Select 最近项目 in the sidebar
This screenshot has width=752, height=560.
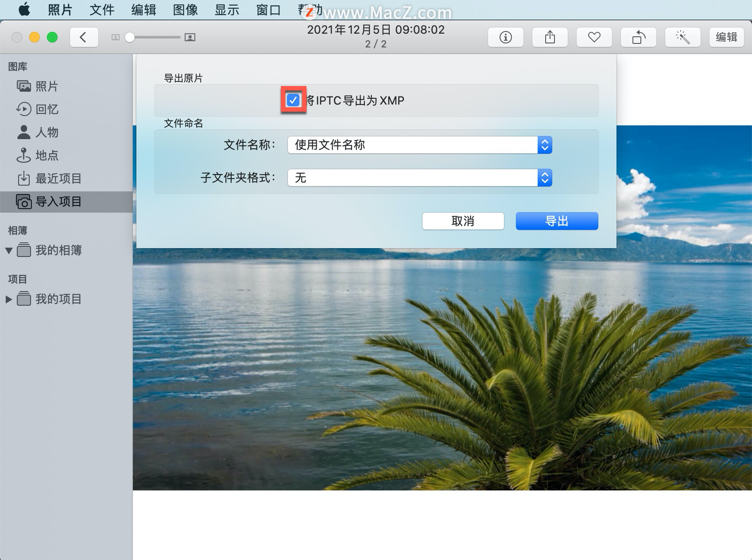(x=58, y=179)
